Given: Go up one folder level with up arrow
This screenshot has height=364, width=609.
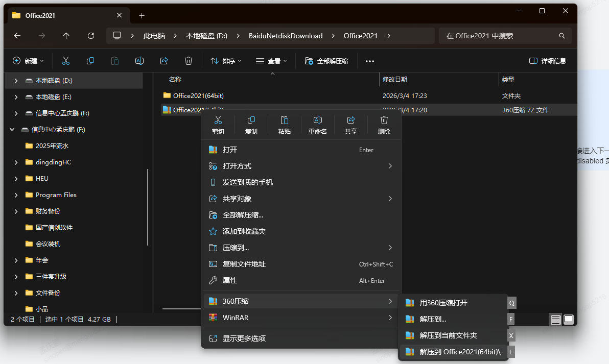Looking at the screenshot, I should [66, 36].
